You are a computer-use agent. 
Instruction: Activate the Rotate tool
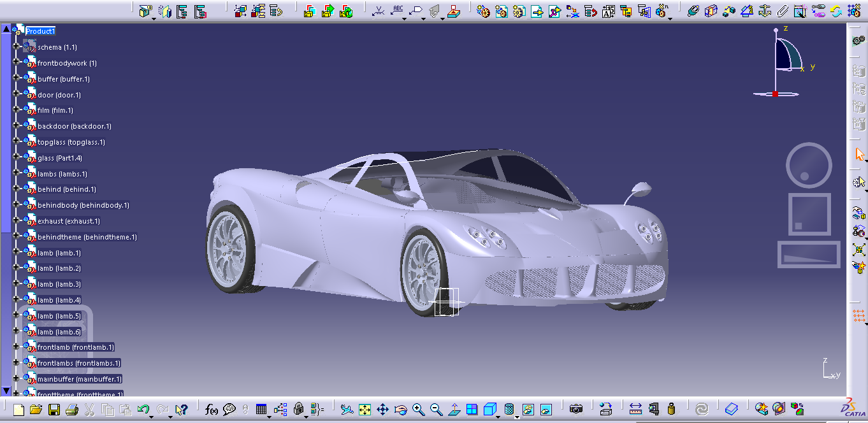click(400, 409)
